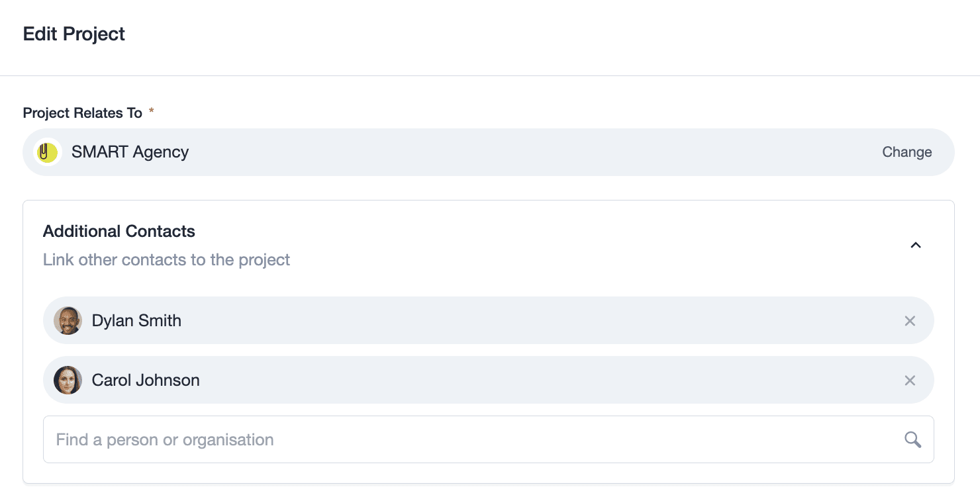Select the Dylan Smith name text
The height and width of the screenshot is (491, 980).
click(x=136, y=320)
